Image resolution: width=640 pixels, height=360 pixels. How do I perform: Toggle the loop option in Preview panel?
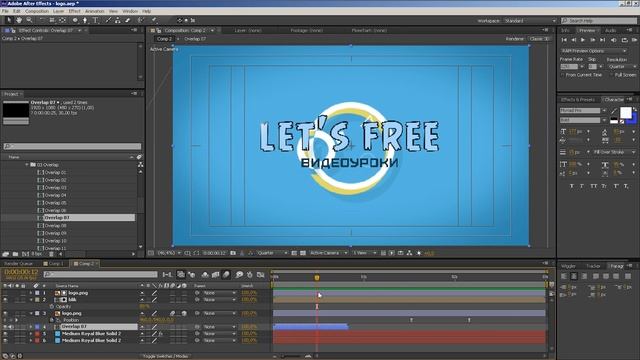[624, 40]
